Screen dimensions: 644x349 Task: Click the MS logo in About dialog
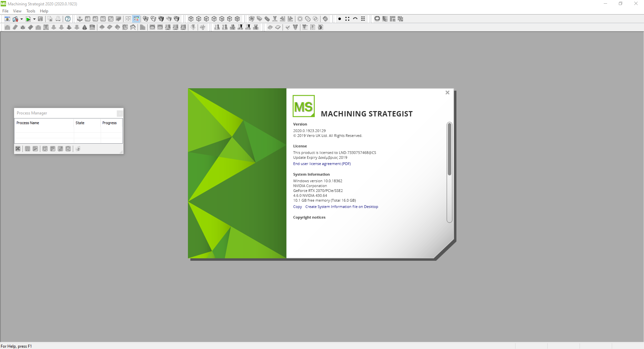pos(304,106)
